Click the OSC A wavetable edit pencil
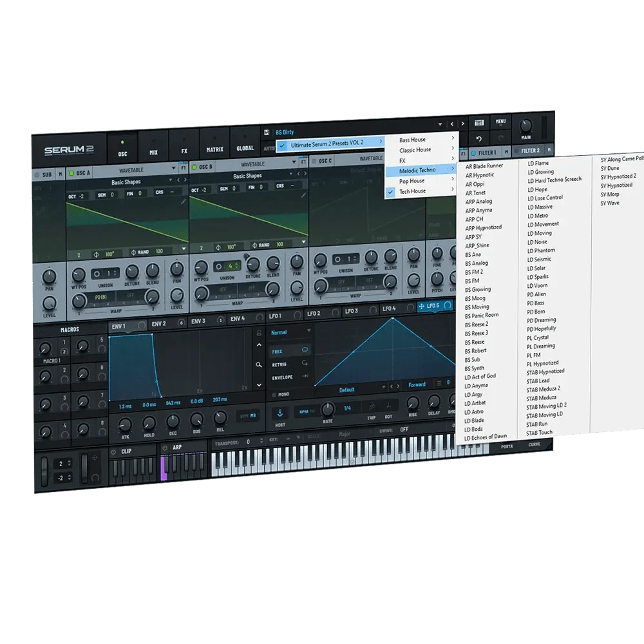This screenshot has height=644, width=644. point(184,202)
